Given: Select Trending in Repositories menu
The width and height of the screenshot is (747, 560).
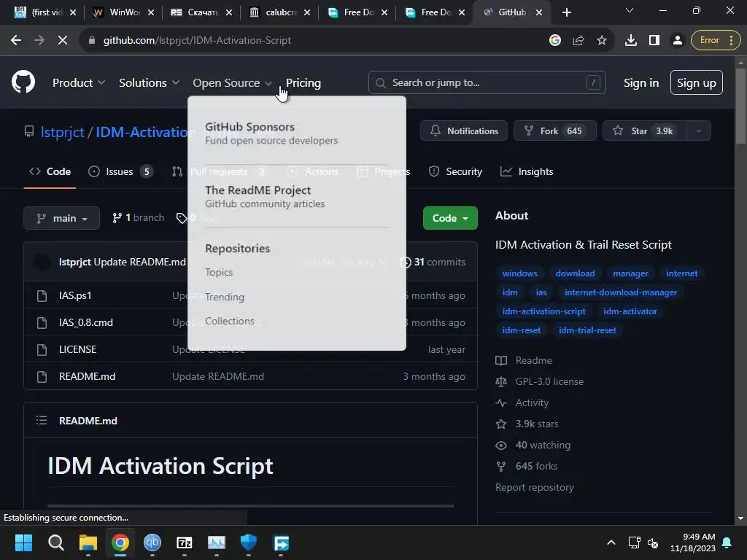Looking at the screenshot, I should click(225, 297).
